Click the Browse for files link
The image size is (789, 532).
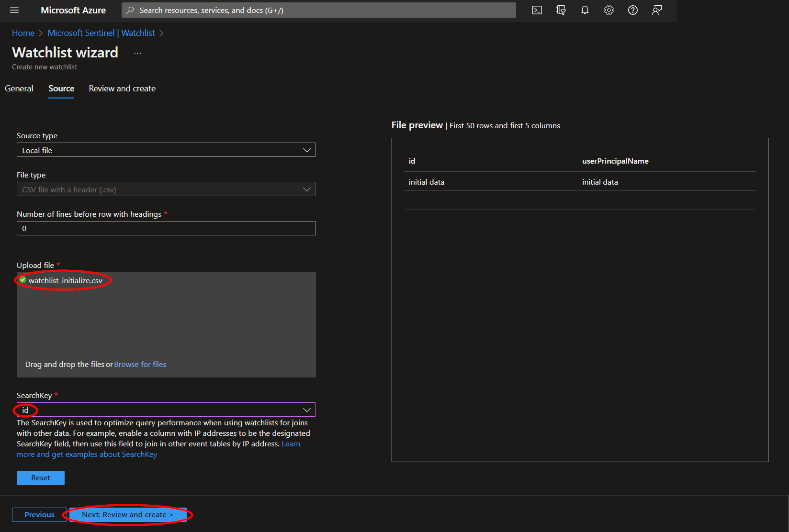tap(140, 364)
